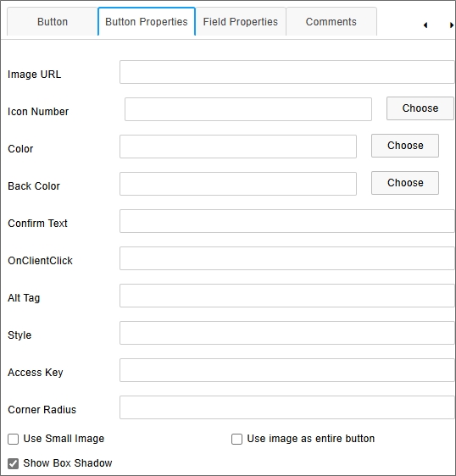Click the Color input field
Screen dimensions: 456x476
[x=238, y=147]
